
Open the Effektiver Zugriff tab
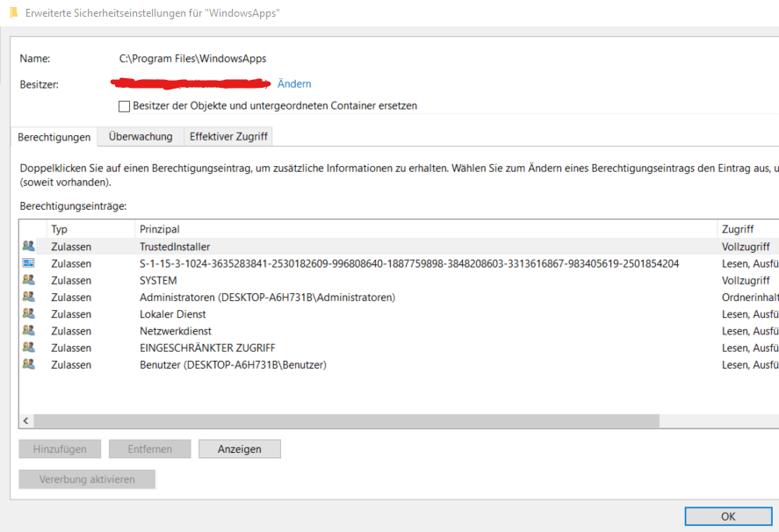pos(228,137)
